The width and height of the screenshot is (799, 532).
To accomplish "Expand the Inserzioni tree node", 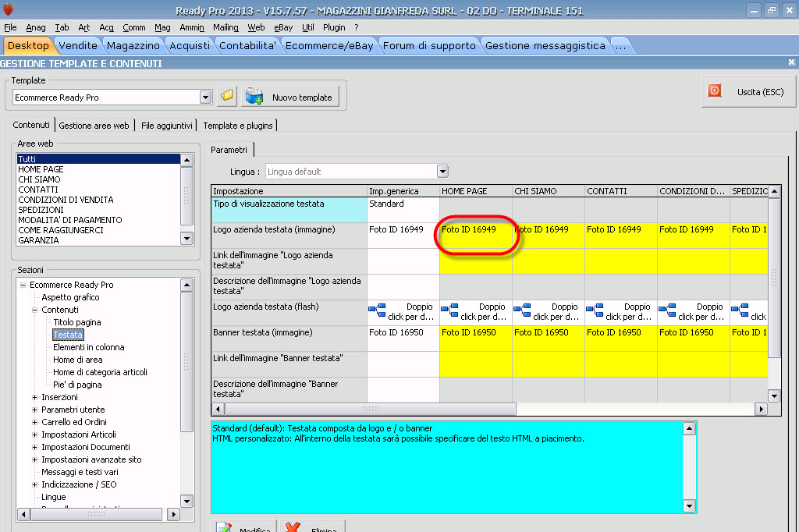I will (x=34, y=397).
